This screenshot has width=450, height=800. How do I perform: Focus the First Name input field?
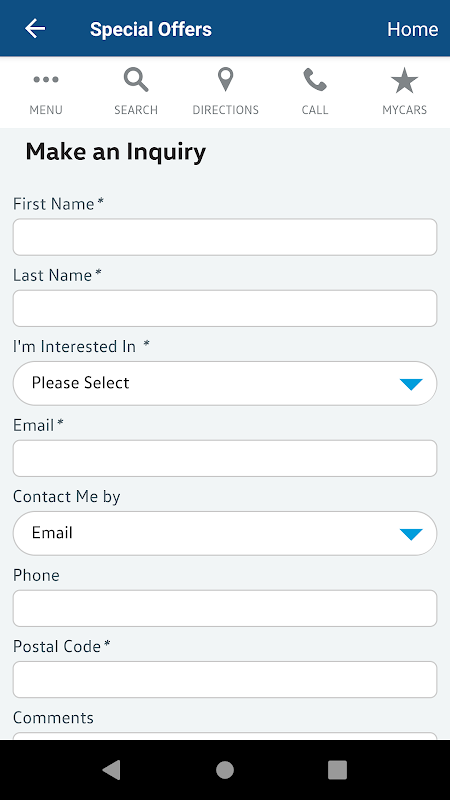coord(225,237)
